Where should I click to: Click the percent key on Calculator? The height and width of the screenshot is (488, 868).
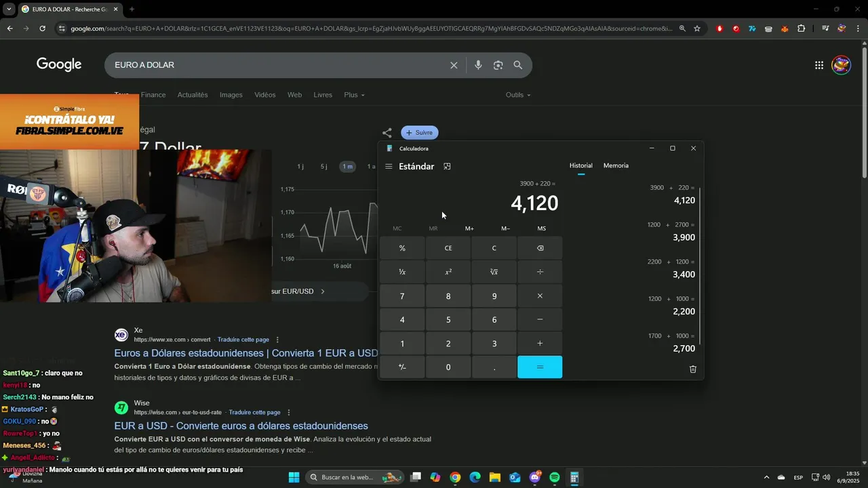[402, 248]
